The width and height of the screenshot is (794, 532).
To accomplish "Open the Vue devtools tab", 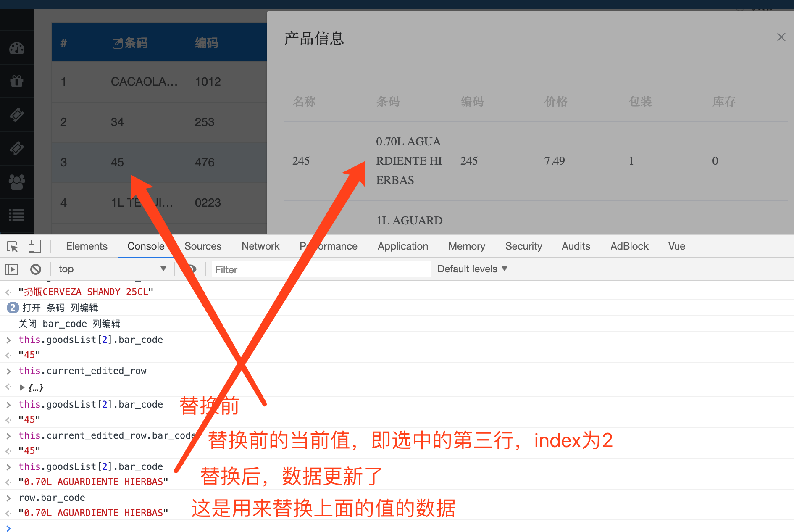I will coord(676,246).
